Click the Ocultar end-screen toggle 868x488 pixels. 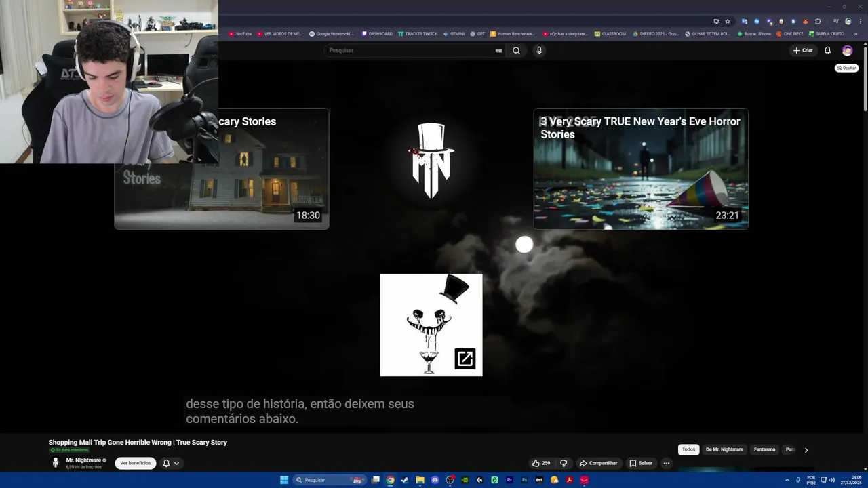(x=846, y=68)
